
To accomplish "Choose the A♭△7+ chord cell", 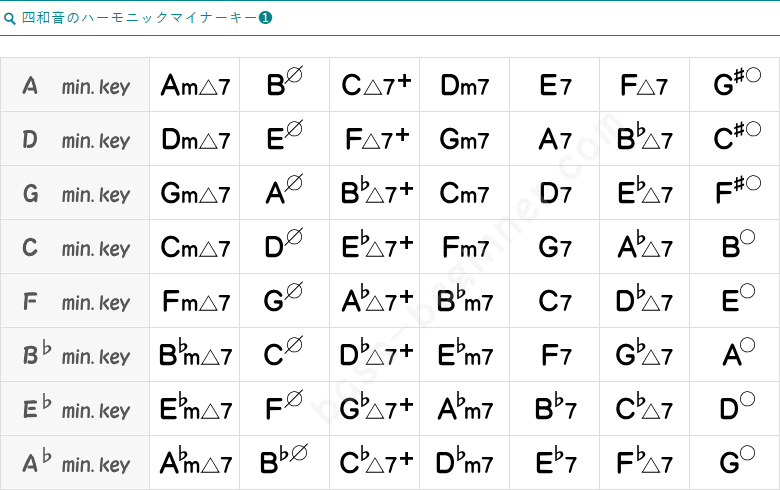I will (x=375, y=302).
